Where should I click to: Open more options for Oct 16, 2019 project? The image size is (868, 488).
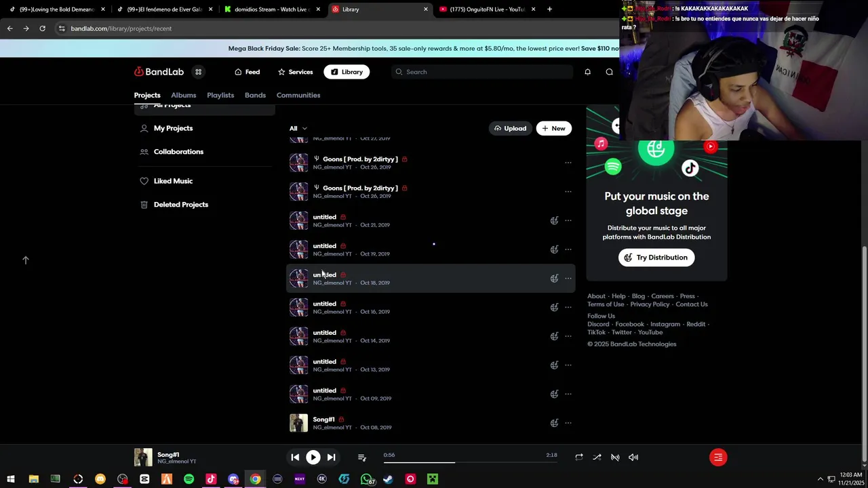pos(568,307)
